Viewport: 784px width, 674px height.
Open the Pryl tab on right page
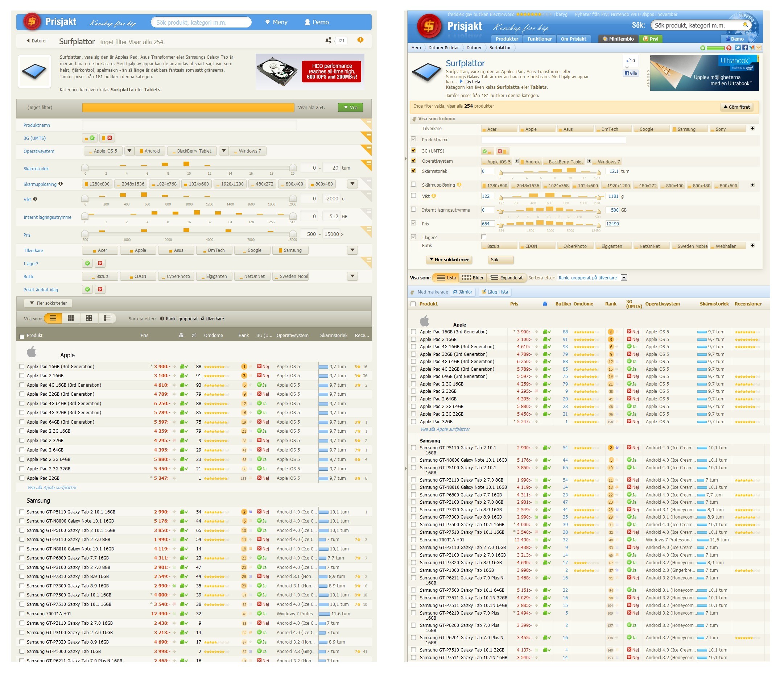coord(651,38)
